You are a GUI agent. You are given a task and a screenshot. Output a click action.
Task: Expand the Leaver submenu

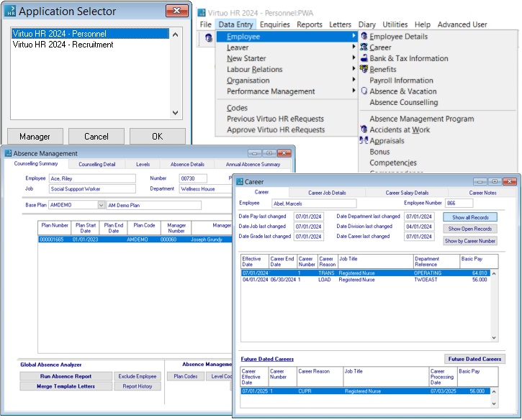(x=238, y=47)
